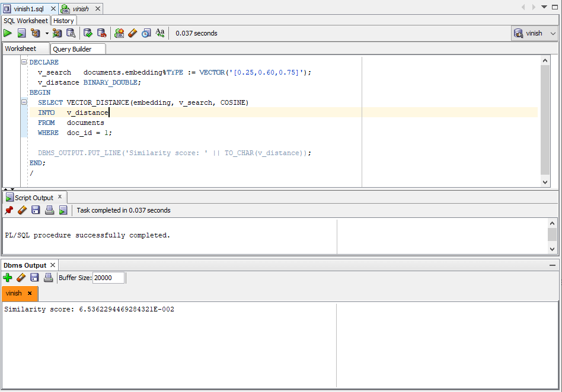Maximize the editor panel with the square icon
The height and width of the screenshot is (392, 562).
pos(554,7)
